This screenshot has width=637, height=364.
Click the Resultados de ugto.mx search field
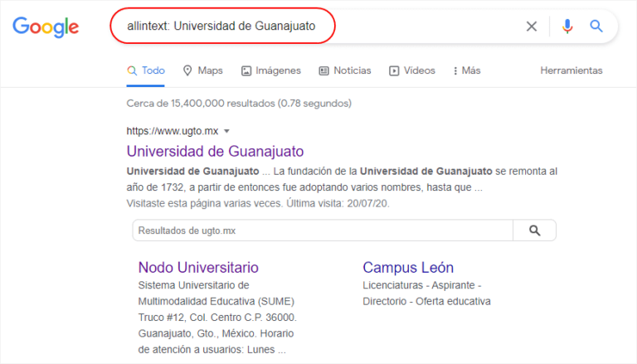tap(323, 231)
